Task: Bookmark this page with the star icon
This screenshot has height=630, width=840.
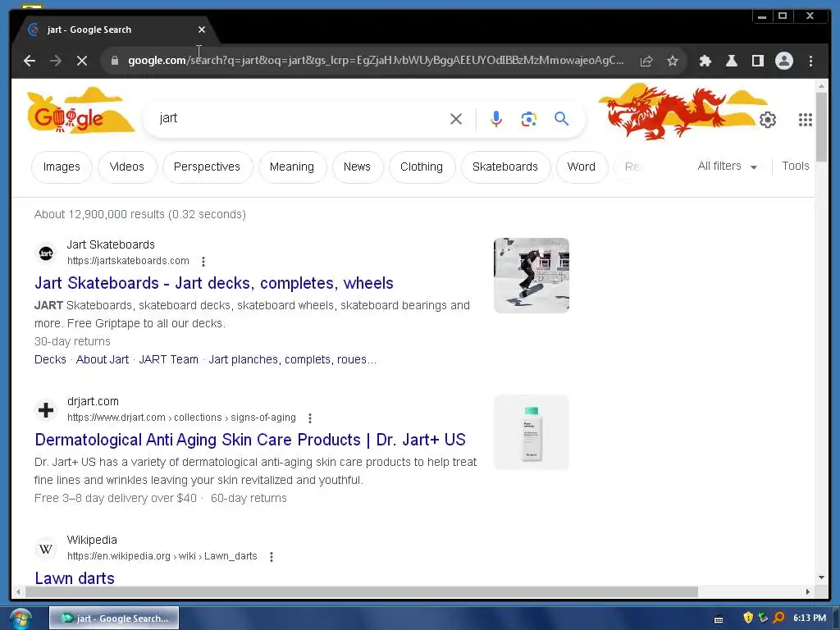Action: (673, 61)
